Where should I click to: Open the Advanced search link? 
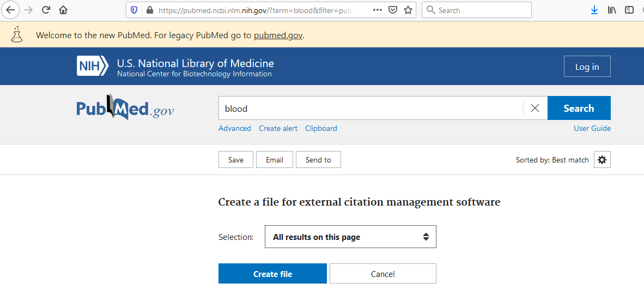(x=235, y=128)
